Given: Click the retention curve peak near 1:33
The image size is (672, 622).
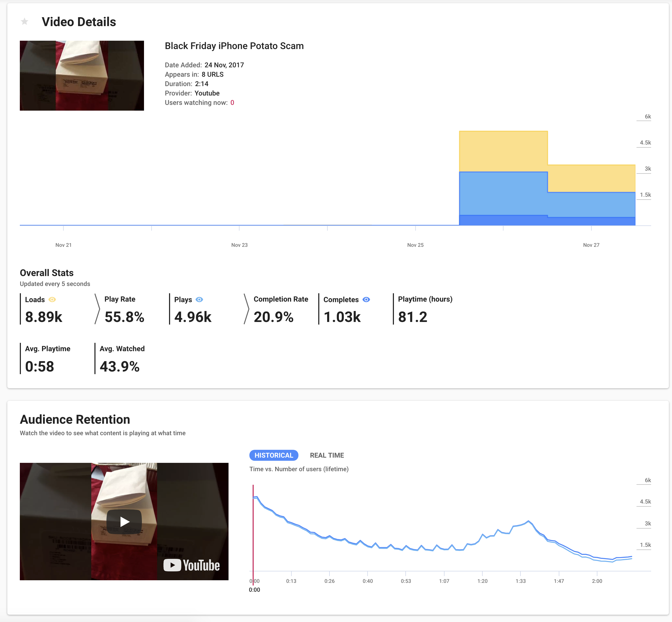Looking at the screenshot, I should (528, 521).
